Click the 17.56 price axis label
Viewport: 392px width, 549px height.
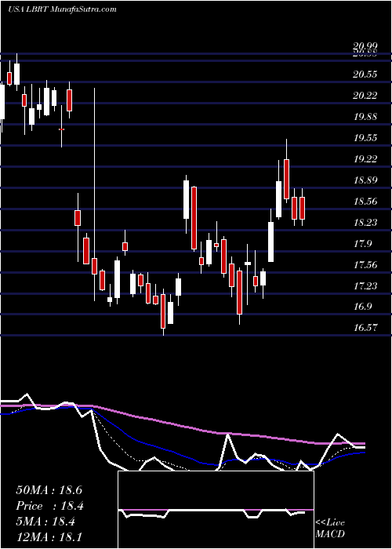(365, 265)
